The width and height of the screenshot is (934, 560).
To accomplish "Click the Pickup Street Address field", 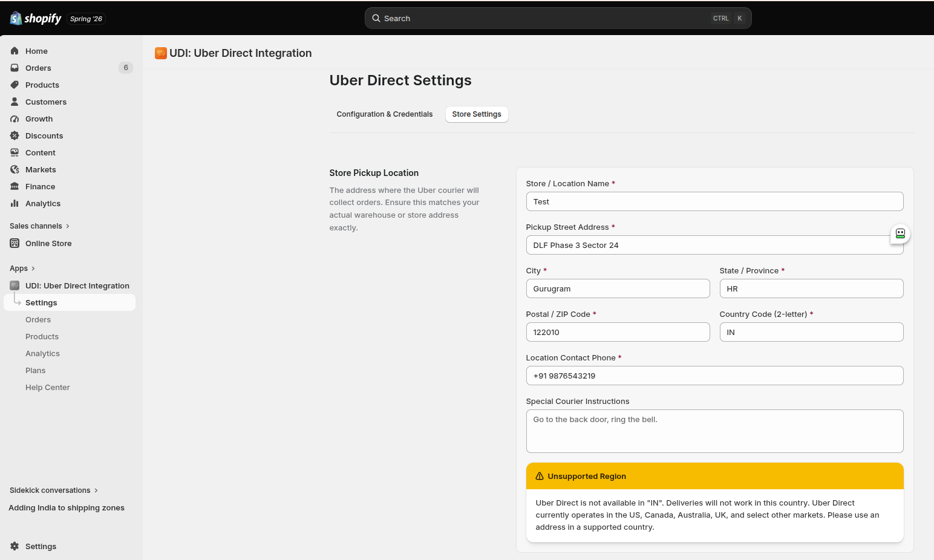I will pos(714,245).
